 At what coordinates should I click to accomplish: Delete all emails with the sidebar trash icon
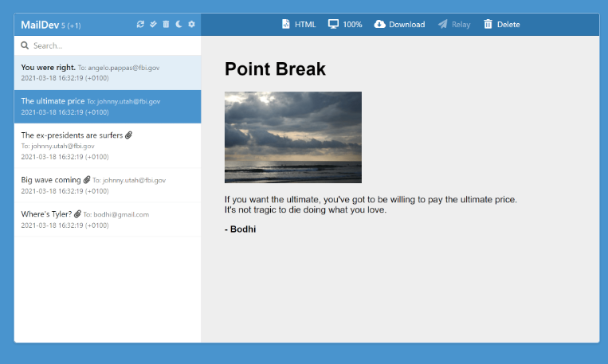(x=166, y=25)
